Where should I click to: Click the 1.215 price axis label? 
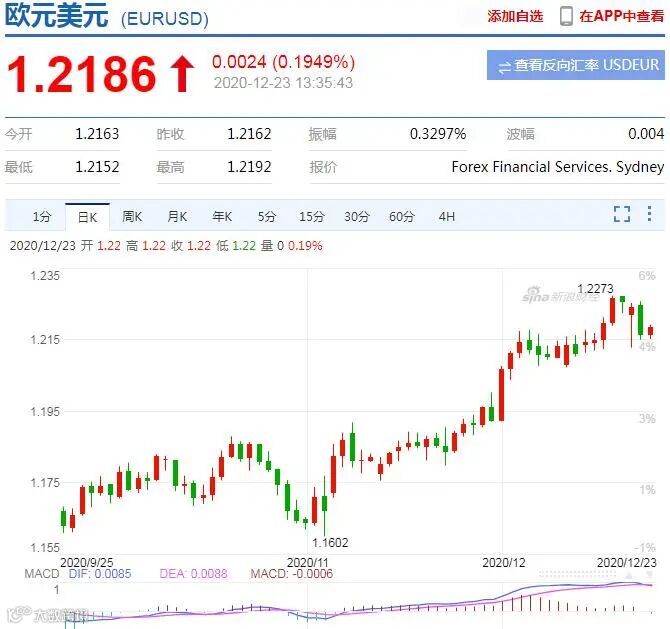tap(45, 340)
